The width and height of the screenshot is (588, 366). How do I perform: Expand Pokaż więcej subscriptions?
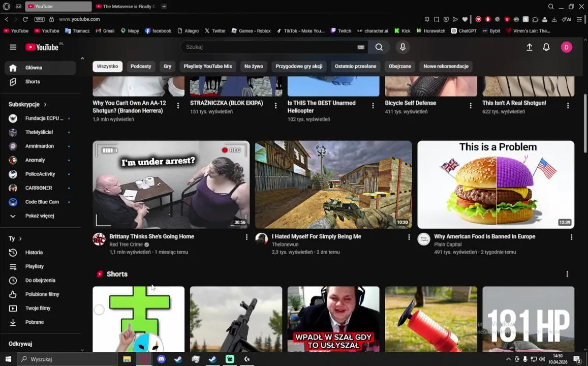click(40, 216)
